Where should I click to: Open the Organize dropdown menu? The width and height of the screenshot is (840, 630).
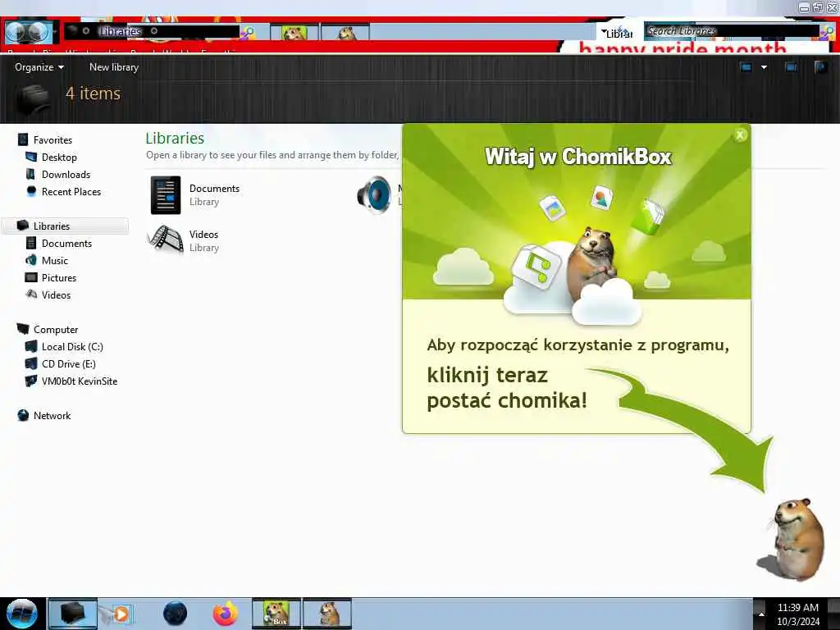[x=39, y=67]
